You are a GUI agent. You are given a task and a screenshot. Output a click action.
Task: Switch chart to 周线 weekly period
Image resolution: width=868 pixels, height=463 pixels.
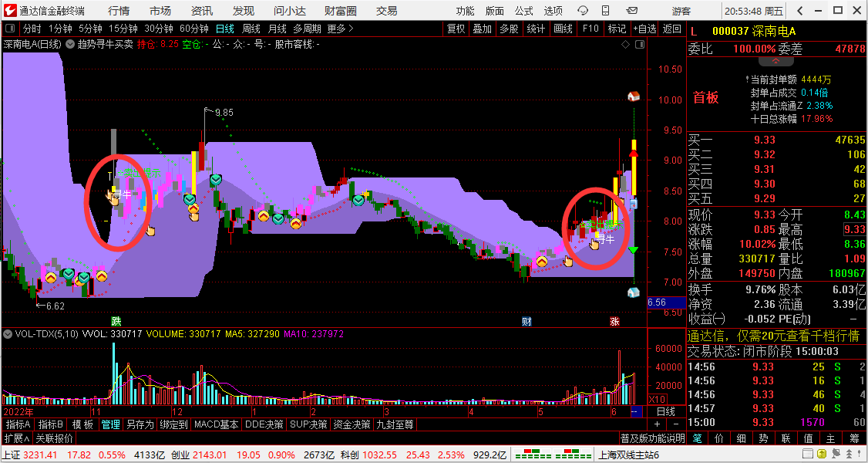click(x=251, y=29)
